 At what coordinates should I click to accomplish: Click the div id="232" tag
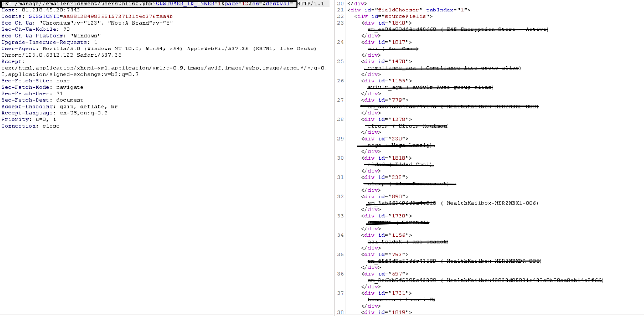[x=385, y=177]
